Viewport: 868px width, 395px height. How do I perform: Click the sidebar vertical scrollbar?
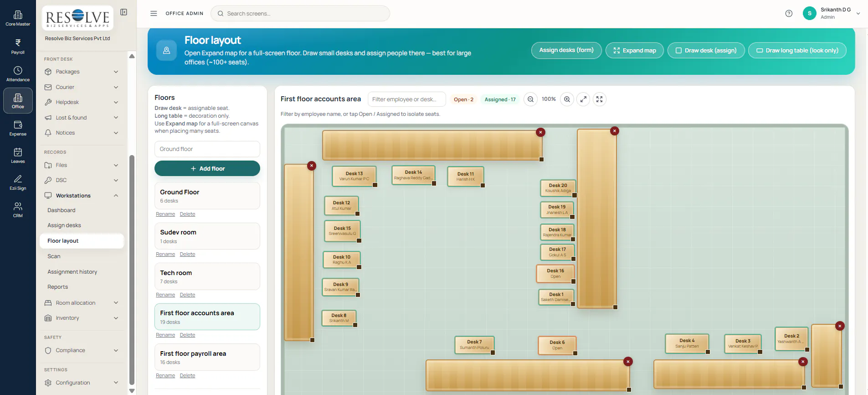(132, 270)
